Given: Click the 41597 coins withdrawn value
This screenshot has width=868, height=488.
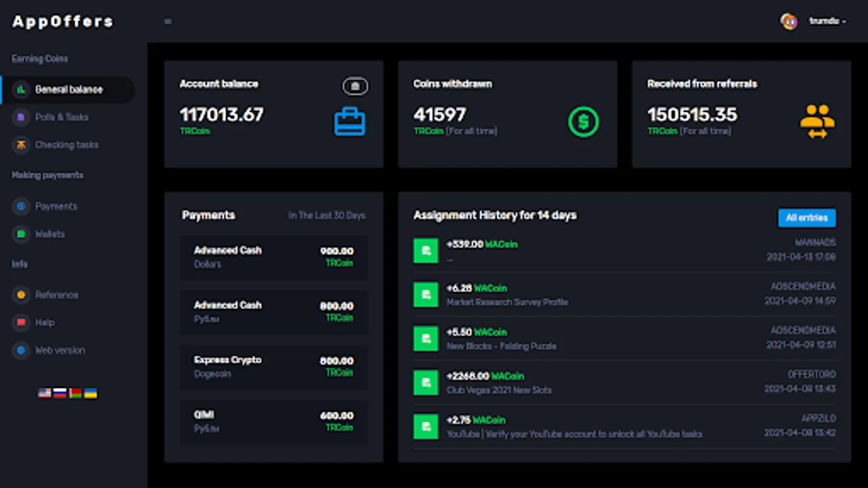Looking at the screenshot, I should [439, 114].
